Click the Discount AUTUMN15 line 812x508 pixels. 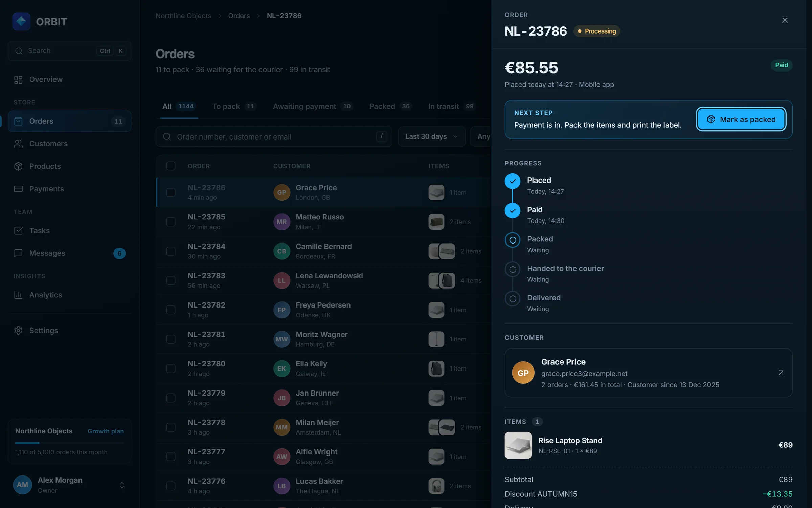(648, 494)
